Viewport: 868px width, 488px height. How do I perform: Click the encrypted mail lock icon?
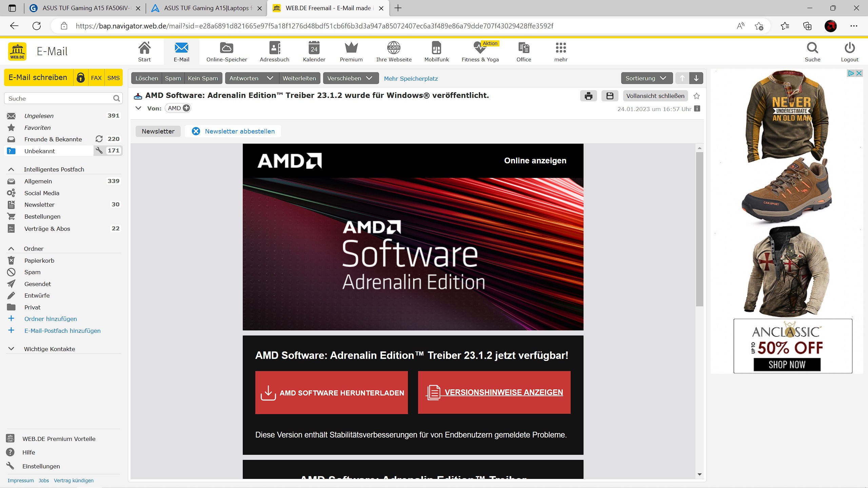(x=81, y=78)
